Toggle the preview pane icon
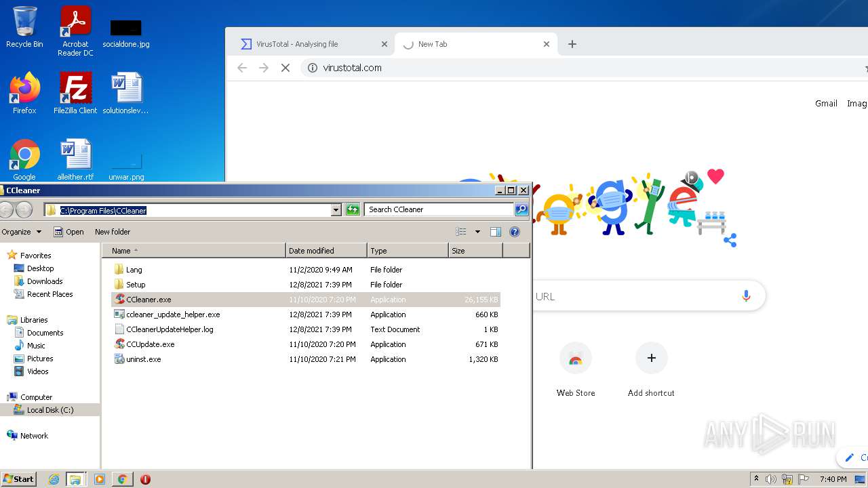Image resolution: width=868 pixels, height=488 pixels. [496, 232]
